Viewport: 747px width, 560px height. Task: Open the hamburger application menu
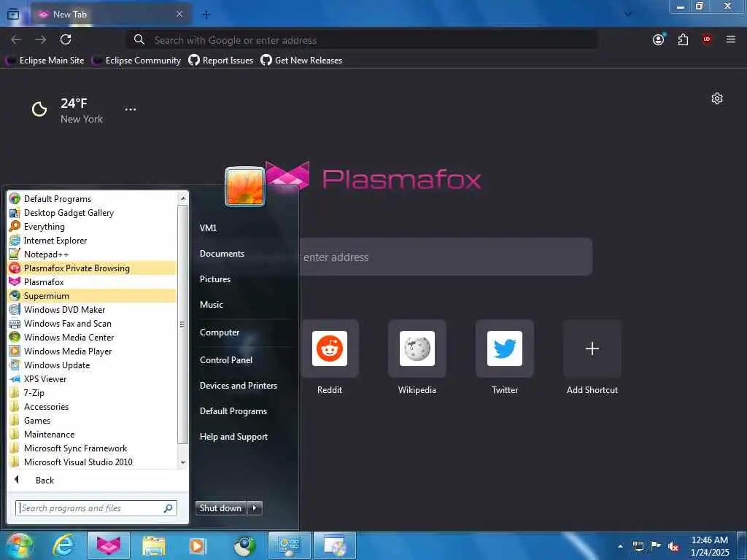(x=731, y=39)
